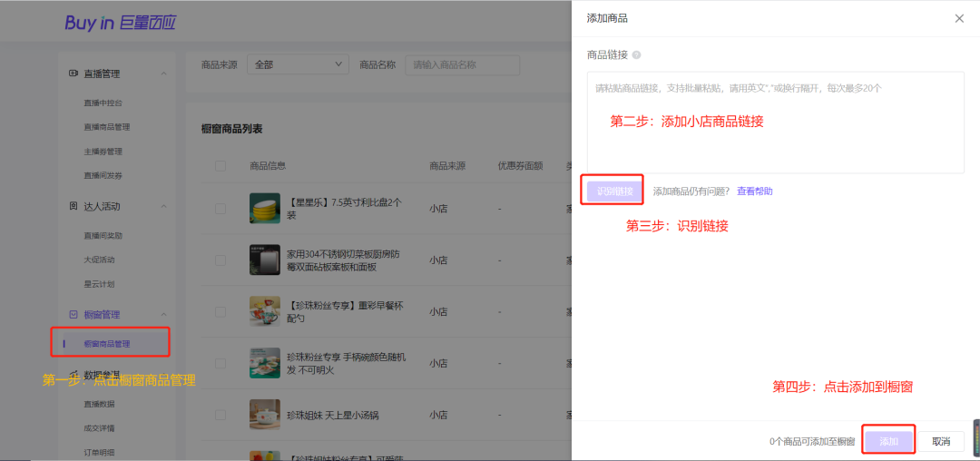
Task: Focus the 商品链接 paste text area
Action: pos(776,123)
